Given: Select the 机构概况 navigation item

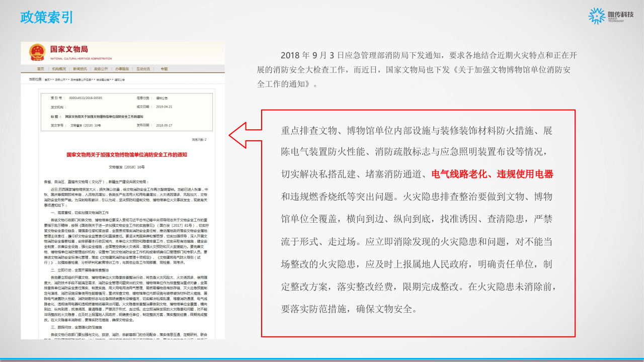Looking at the screenshot, I should pyautogui.click(x=59, y=69).
